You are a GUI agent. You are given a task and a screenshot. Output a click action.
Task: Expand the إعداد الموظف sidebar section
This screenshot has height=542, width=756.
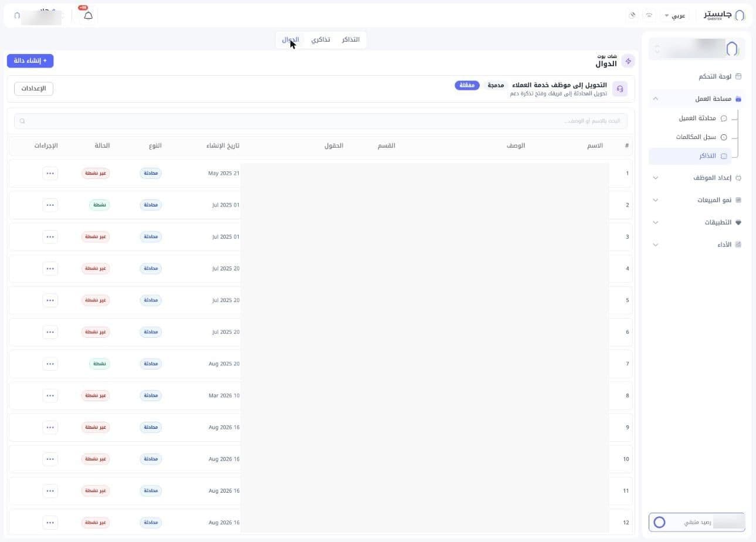697,178
